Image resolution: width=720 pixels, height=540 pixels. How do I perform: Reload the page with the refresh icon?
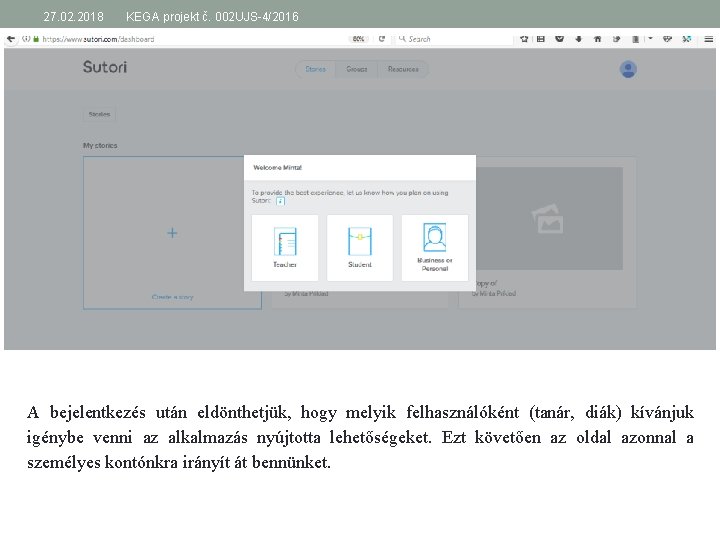[382, 39]
